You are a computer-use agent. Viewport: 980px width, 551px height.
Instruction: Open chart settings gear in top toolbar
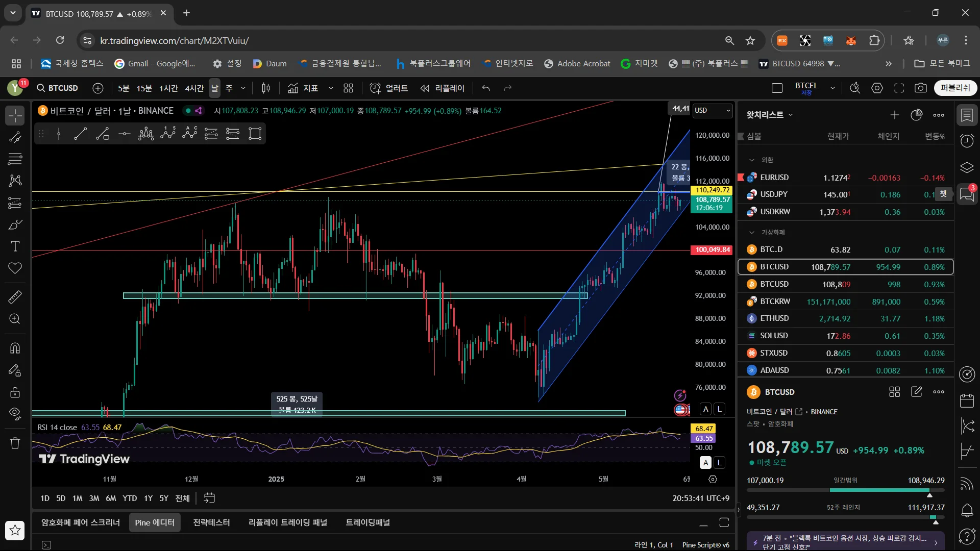[x=877, y=88]
